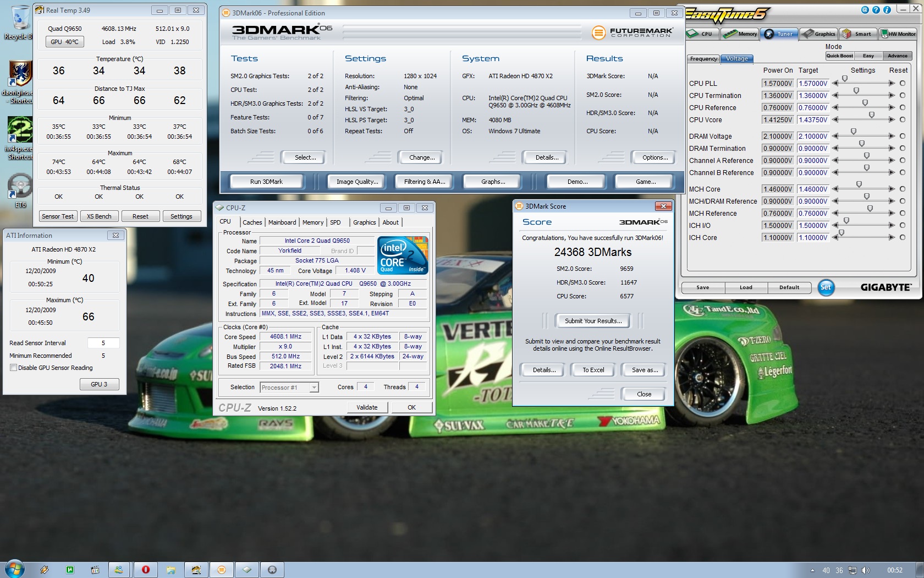Viewport: 924px width, 578px height.
Task: Enable Disable GPU Sensor Reading checkbox
Action: click(13, 368)
